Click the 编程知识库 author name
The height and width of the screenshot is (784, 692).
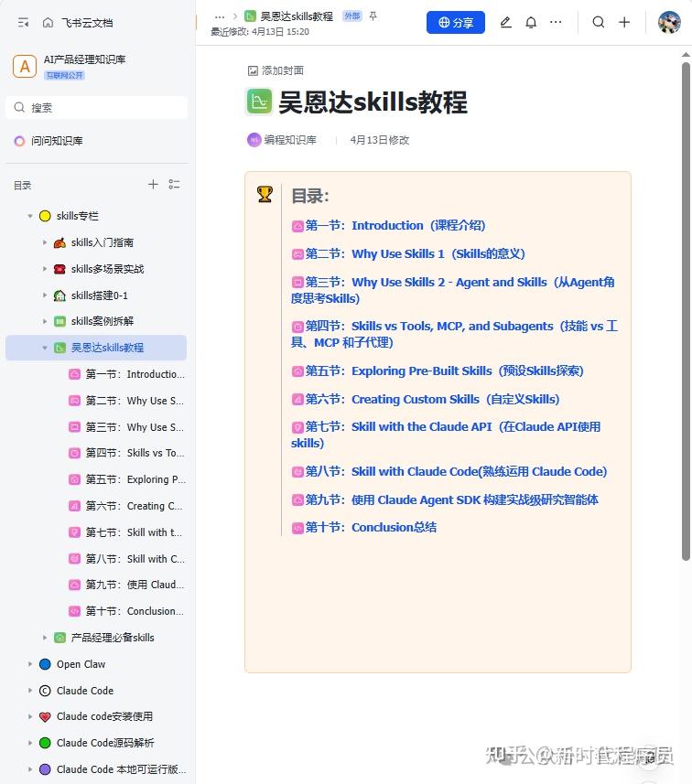point(290,140)
